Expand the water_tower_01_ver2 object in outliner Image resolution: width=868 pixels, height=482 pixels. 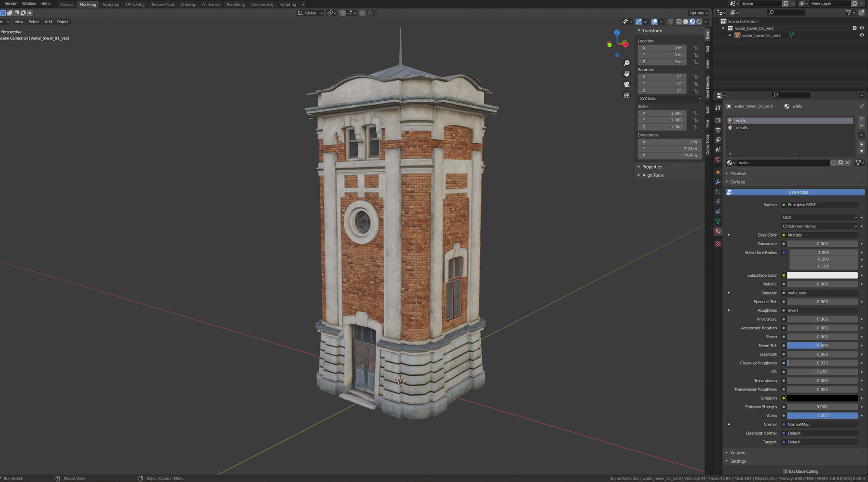[x=730, y=35]
